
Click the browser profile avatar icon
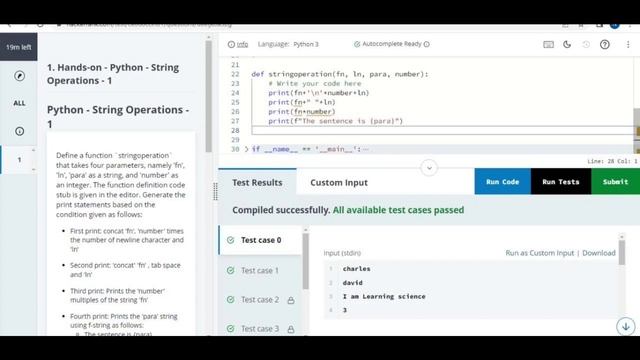(615, 25)
